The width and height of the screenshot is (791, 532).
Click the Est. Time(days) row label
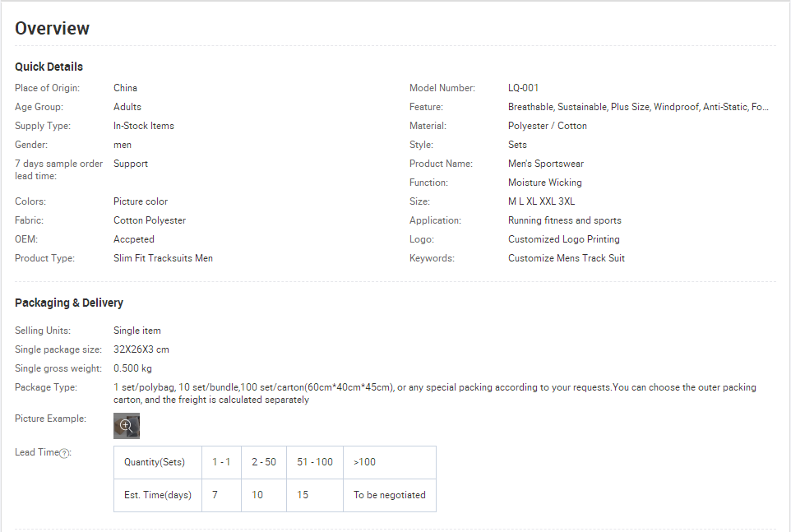(x=158, y=495)
